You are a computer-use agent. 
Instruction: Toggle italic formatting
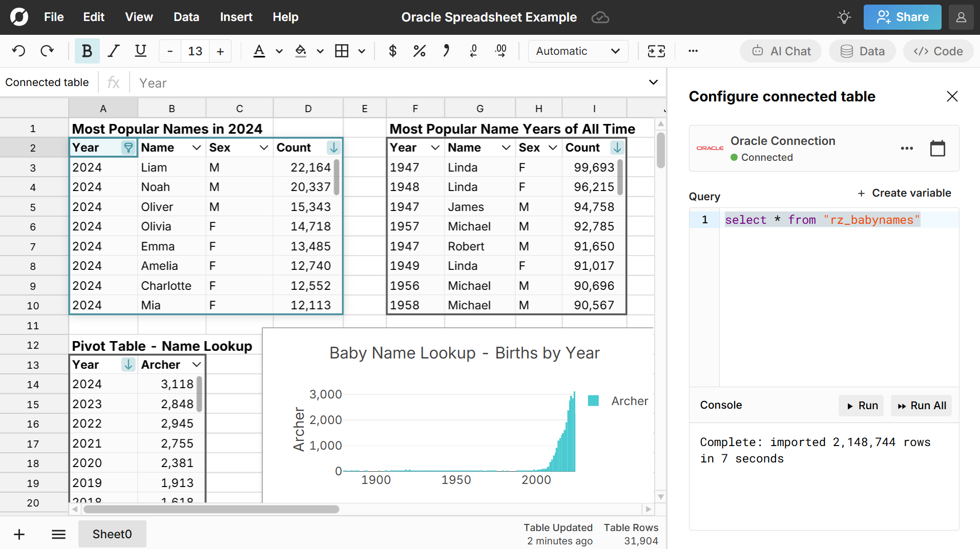pyautogui.click(x=113, y=51)
